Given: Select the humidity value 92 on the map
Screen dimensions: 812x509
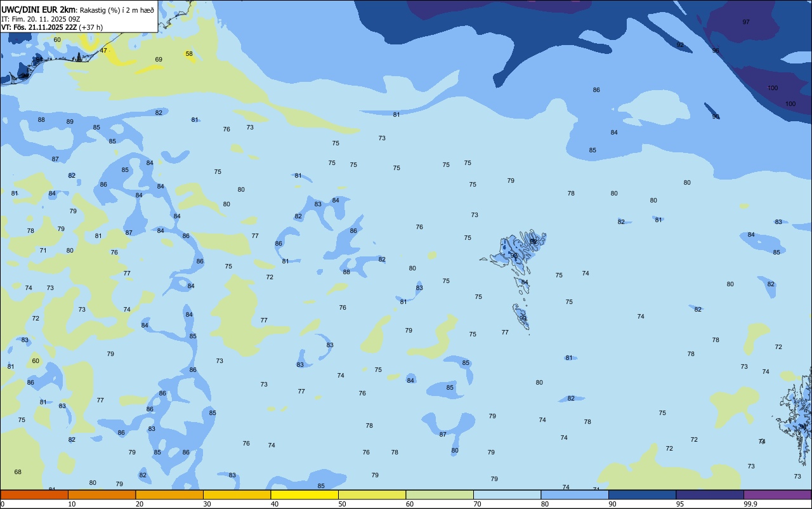Looking at the screenshot, I should tap(680, 45).
